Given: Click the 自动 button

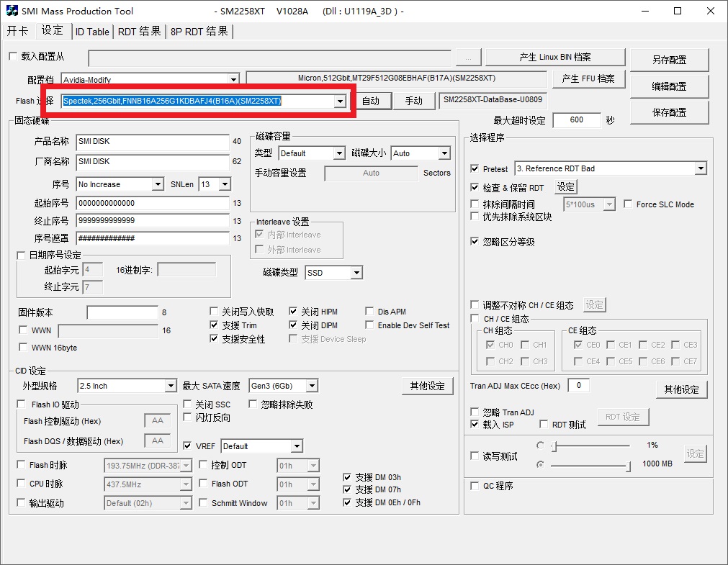Looking at the screenshot, I should click(x=370, y=101).
